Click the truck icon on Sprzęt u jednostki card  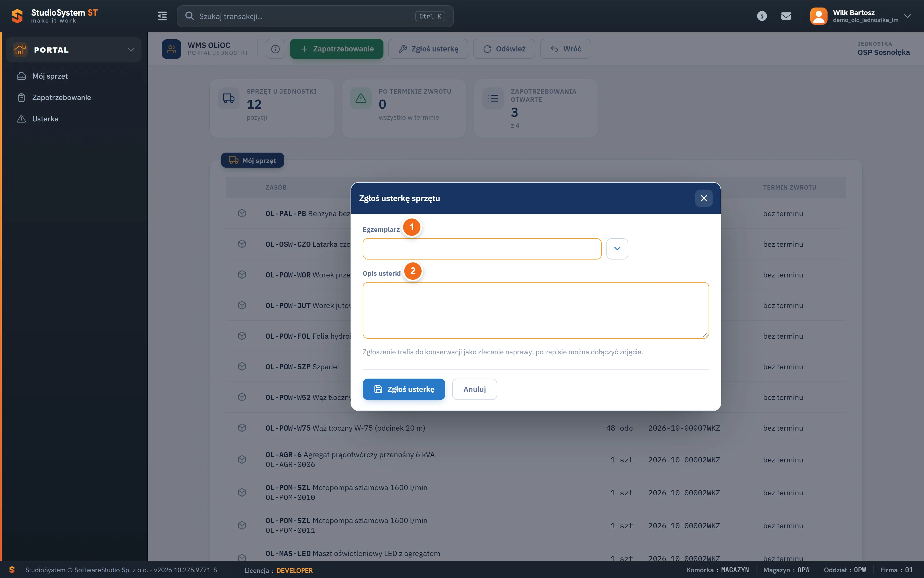click(x=229, y=98)
